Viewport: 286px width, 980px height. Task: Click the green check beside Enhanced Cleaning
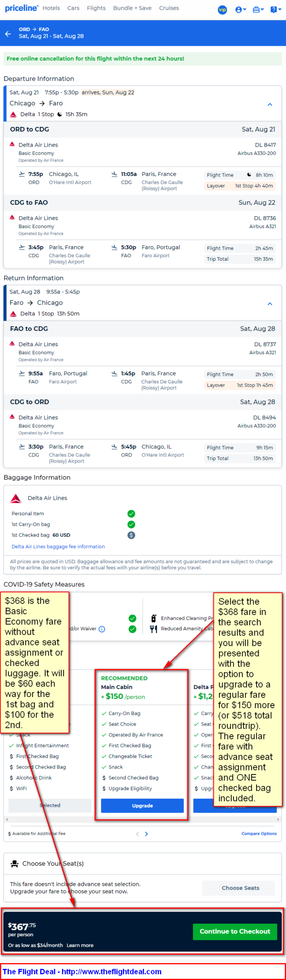pos(132,618)
